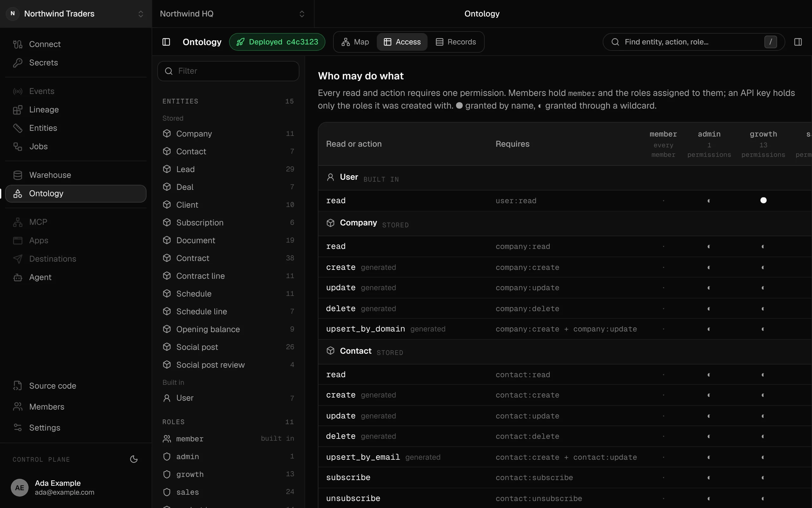The height and width of the screenshot is (508, 812).
Task: Click the contact:subscribe permission text
Action: point(534,478)
